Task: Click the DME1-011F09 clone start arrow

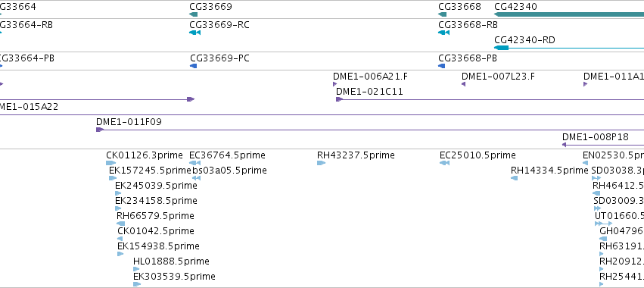Action: (100, 130)
